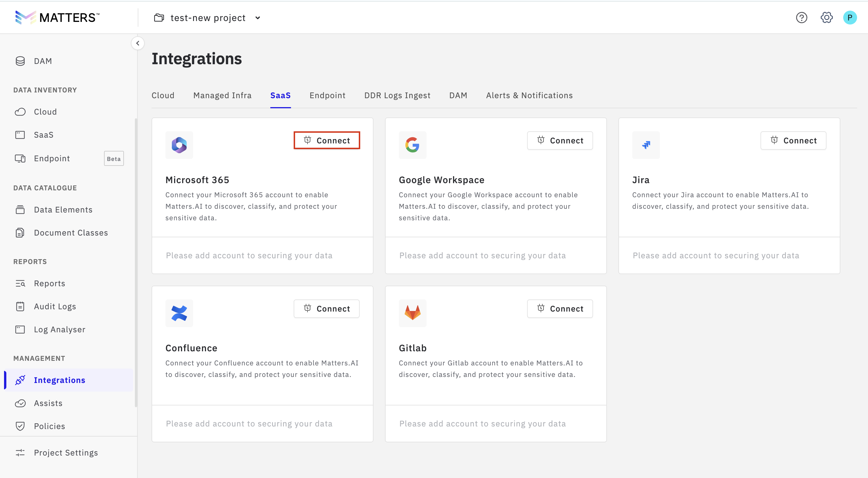Click the Confluence card title
Image resolution: width=868 pixels, height=478 pixels.
[x=191, y=348]
